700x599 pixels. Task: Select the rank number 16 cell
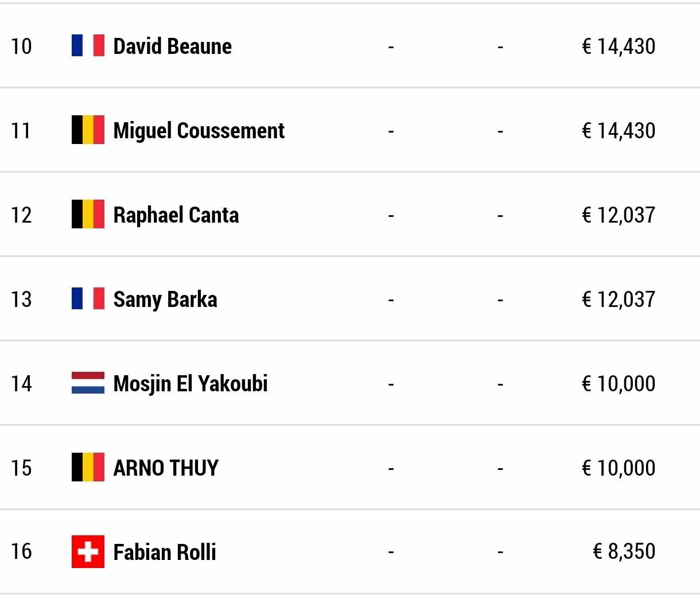[x=21, y=551]
